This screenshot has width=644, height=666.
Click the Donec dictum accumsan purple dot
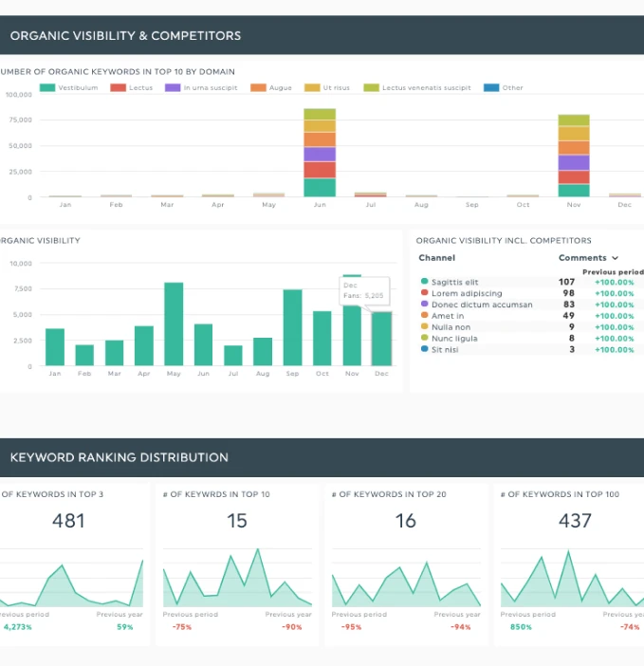point(424,305)
